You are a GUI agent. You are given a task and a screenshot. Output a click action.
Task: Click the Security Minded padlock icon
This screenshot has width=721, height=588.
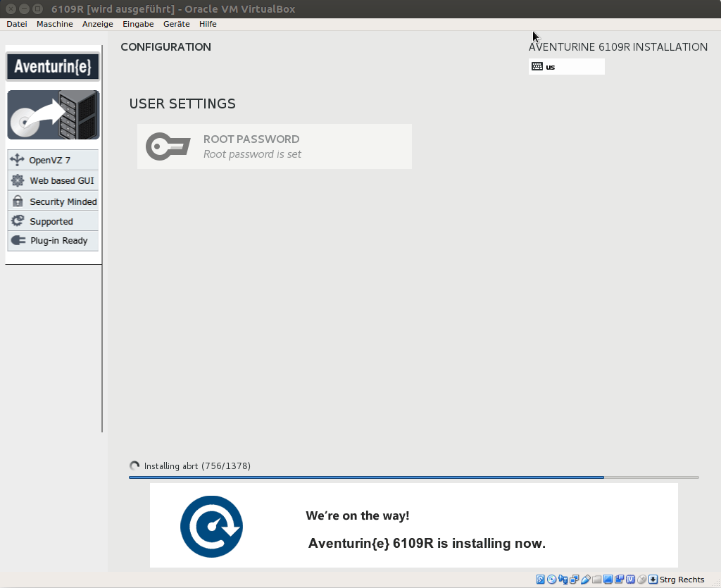click(18, 201)
